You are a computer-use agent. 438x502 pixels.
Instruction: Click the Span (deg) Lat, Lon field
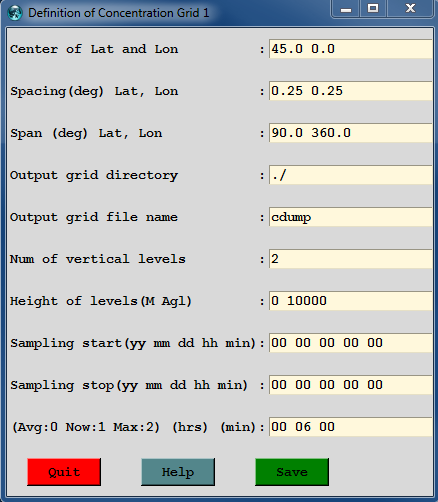(x=351, y=133)
